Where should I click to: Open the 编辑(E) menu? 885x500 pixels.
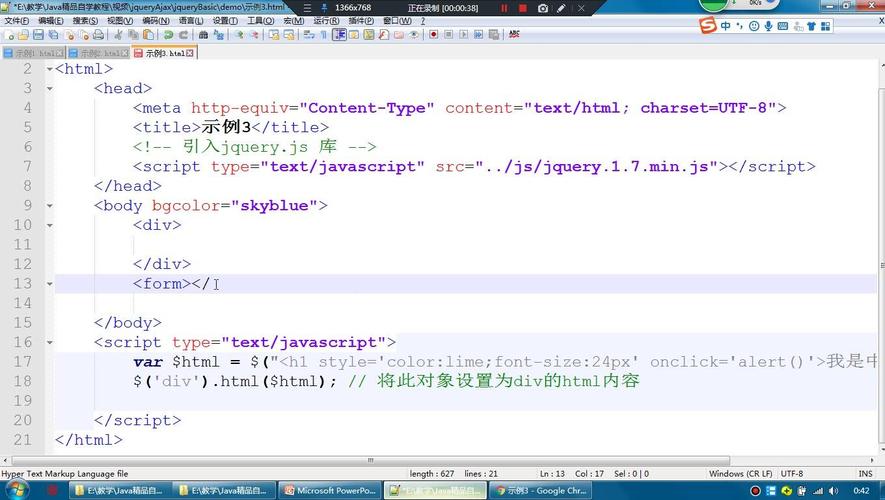[x=51, y=21]
